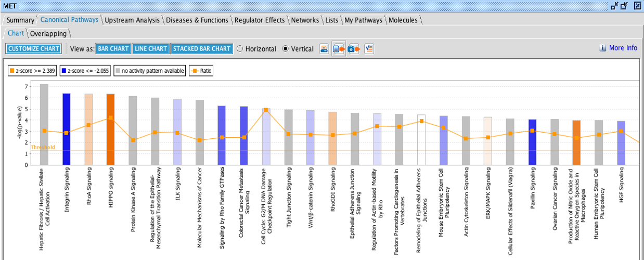Click the Colorectal Cancer Metastasis Signaling bar
Screen dimensions: 644x260
point(244,136)
